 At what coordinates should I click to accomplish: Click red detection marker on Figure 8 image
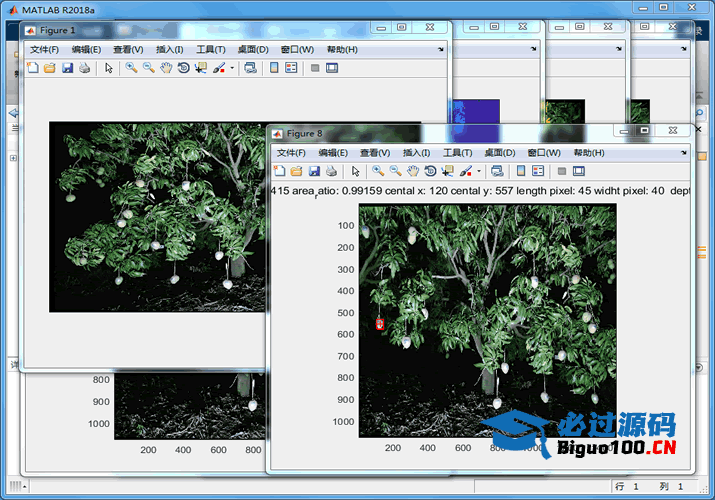coord(380,324)
